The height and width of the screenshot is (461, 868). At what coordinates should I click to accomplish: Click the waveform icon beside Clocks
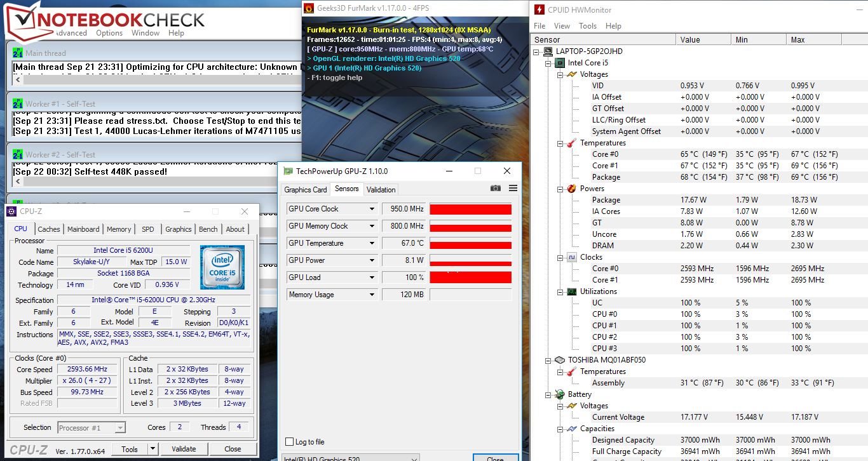571,257
